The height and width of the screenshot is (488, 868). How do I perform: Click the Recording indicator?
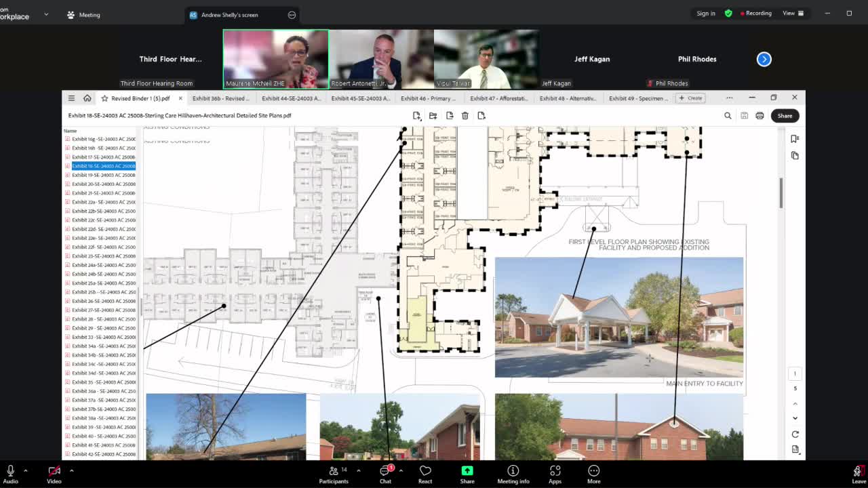pyautogui.click(x=756, y=14)
